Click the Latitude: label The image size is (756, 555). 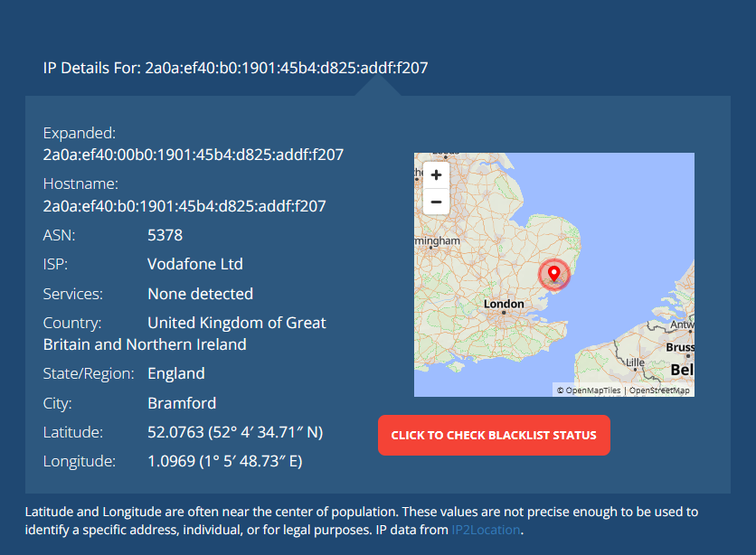point(73,432)
